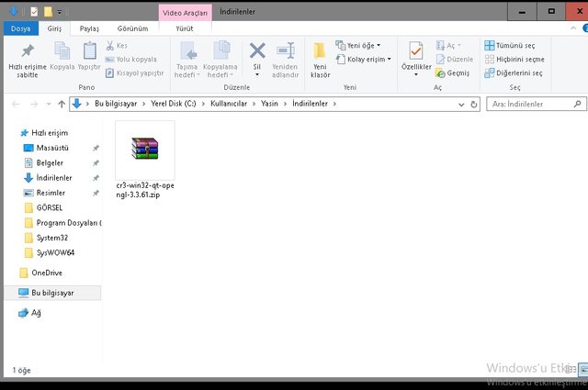The image size is (588, 390).
Task: Expand the Özellikler dropdown arrow
Action: click(416, 74)
